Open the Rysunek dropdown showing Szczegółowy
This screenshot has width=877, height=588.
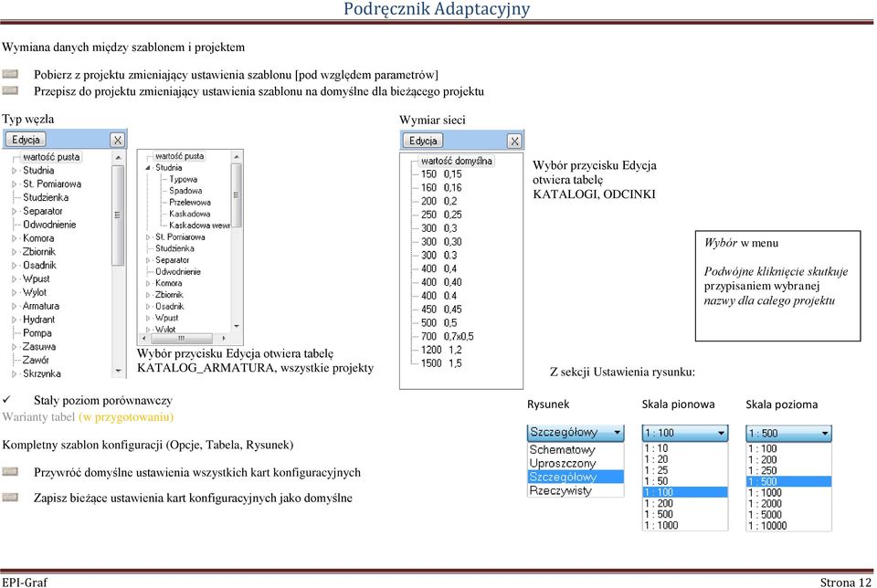[576, 432]
